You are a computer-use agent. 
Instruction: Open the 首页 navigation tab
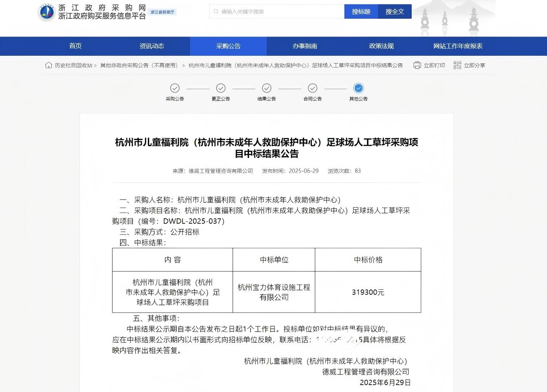(x=75, y=46)
